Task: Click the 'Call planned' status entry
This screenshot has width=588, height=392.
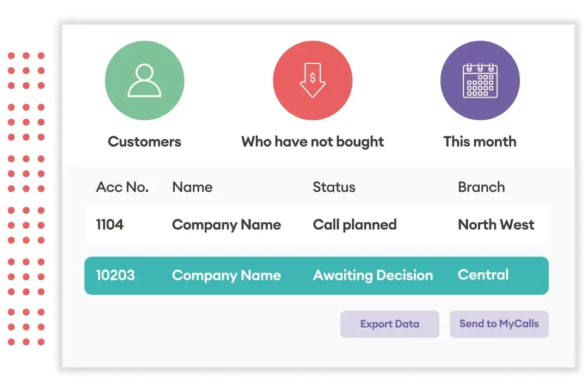Action: [x=354, y=225]
